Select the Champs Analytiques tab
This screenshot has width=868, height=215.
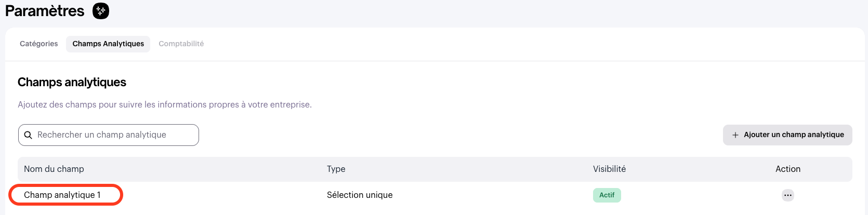pyautogui.click(x=108, y=44)
